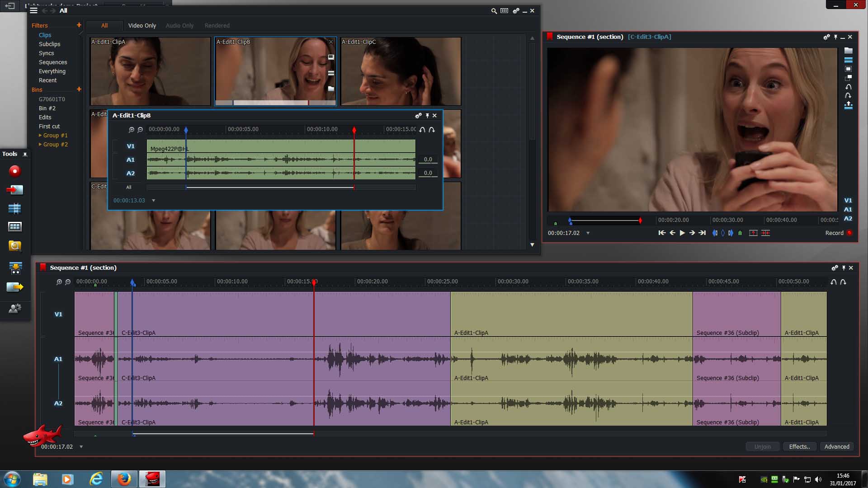Zoom in the A-Edit1-ClipB mini timeline
The height and width of the screenshot is (488, 868).
pos(132,130)
